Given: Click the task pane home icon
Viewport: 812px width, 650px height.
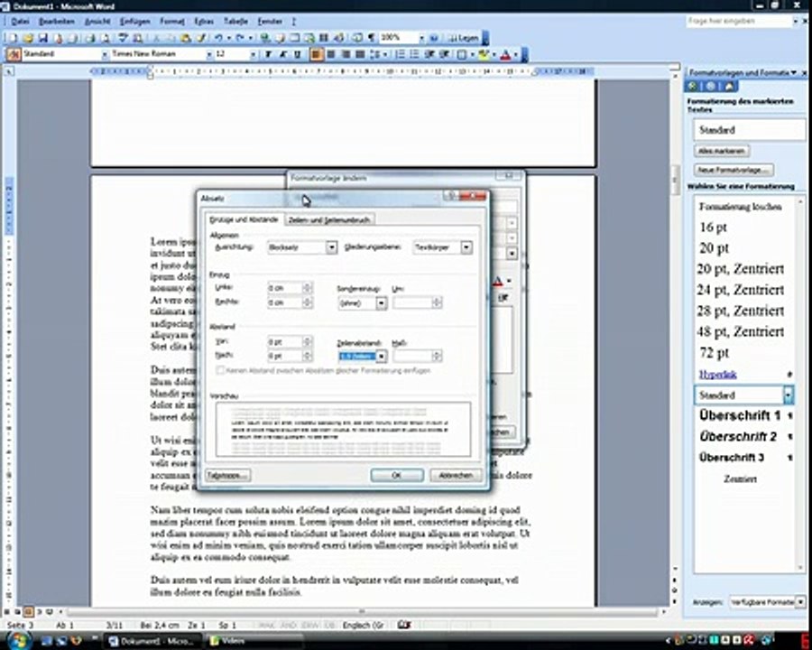Looking at the screenshot, I should [x=729, y=86].
